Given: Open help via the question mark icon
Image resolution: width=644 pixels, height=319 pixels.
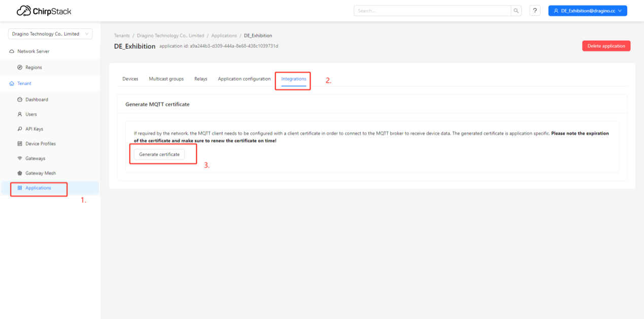Looking at the screenshot, I should point(534,10).
